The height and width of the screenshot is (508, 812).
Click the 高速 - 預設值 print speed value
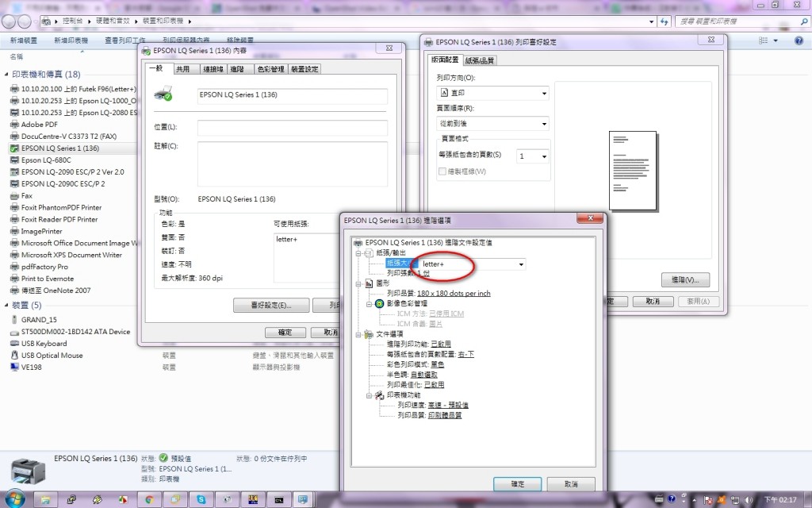[448, 406]
